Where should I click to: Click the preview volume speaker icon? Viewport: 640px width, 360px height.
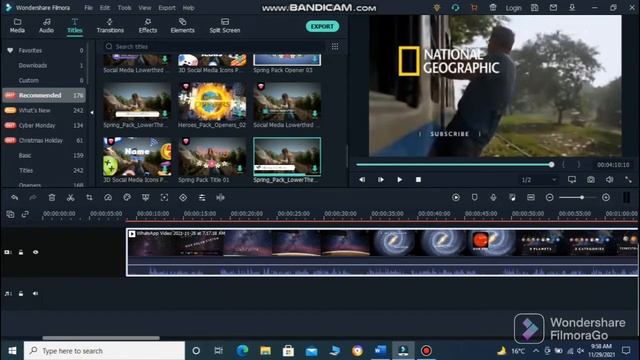click(609, 180)
